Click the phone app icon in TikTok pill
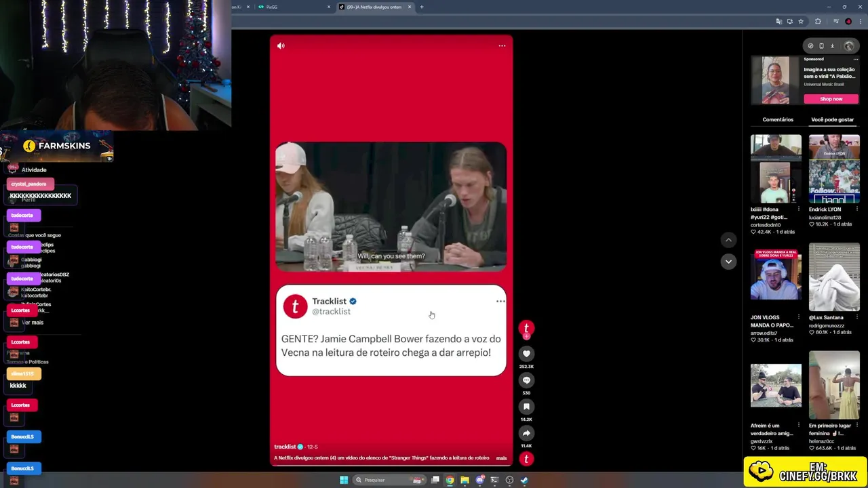 coord(821,46)
